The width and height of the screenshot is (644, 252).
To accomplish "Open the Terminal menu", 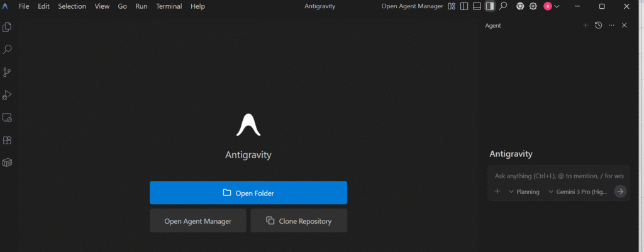I will click(x=169, y=6).
